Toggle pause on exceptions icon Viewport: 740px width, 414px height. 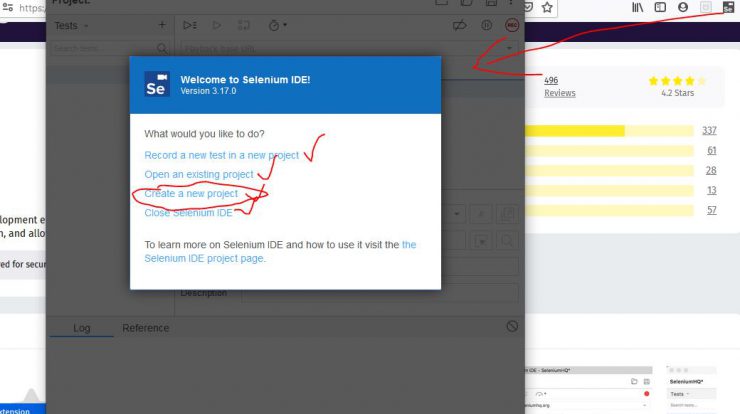(x=487, y=25)
